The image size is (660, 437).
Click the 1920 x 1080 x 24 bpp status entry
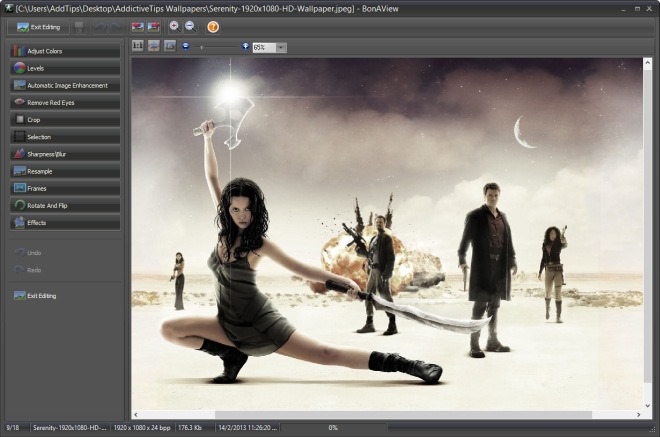tap(142, 428)
